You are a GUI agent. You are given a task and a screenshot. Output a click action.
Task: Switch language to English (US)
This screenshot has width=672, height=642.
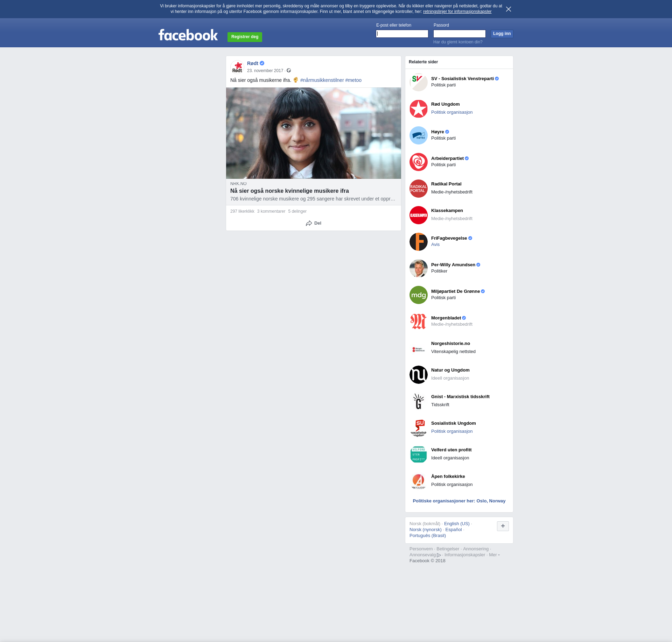click(x=456, y=524)
